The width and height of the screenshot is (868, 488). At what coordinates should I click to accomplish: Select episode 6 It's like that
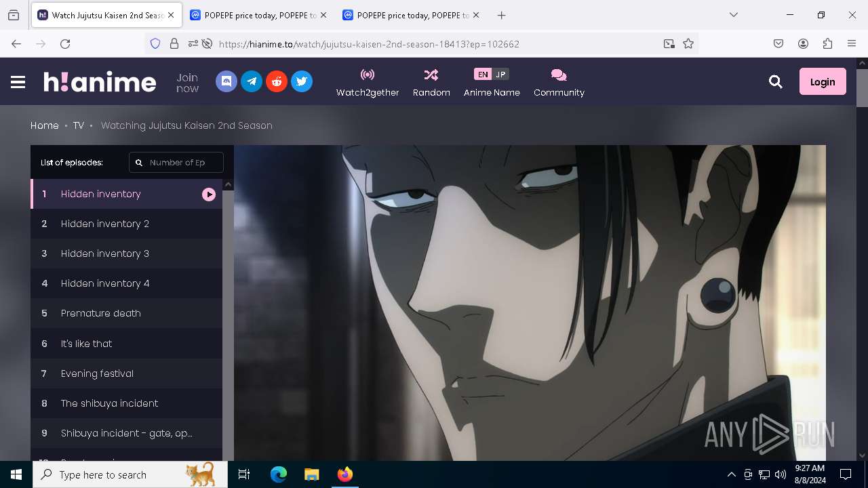point(126,344)
